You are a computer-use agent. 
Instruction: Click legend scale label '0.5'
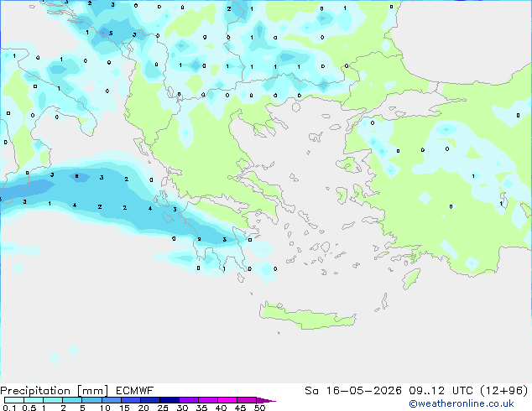click(x=29, y=408)
